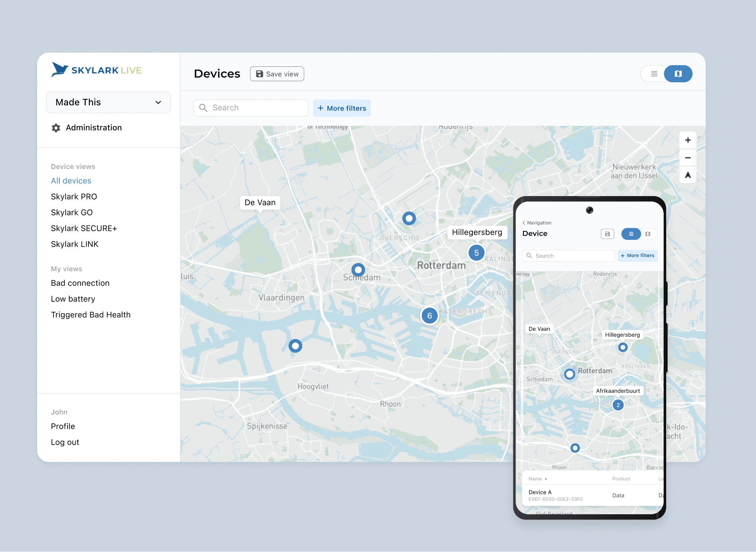Tap cluster marker 2 on phone map
This screenshot has width=756, height=552.
(618, 405)
